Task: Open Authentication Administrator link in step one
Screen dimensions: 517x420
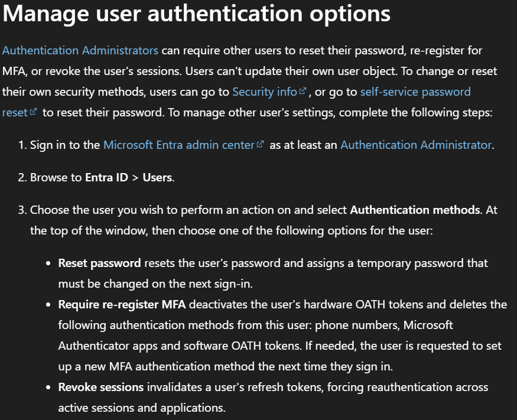Action: pos(416,145)
